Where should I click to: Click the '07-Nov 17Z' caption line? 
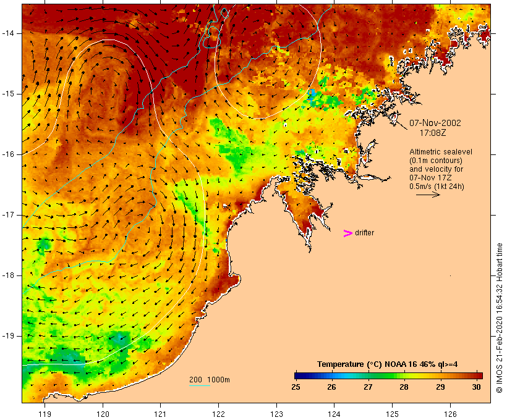click(x=431, y=178)
